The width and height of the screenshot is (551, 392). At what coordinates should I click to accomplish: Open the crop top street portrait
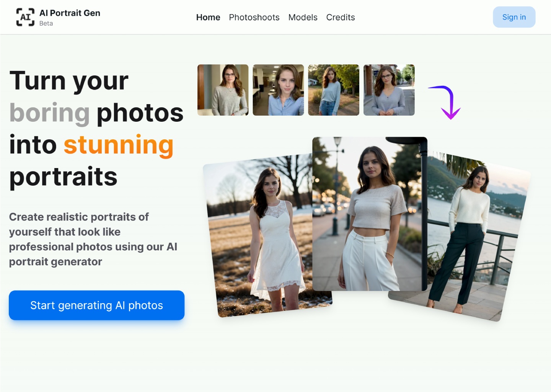[370, 214]
